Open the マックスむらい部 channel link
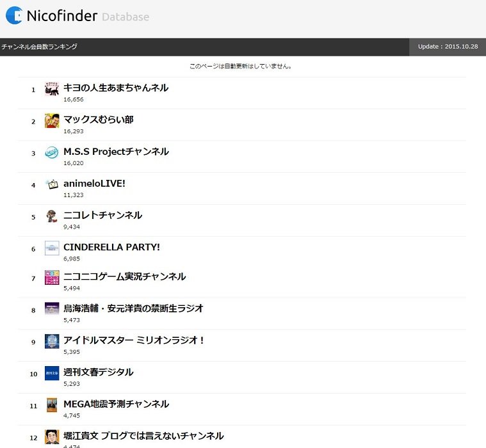 pyautogui.click(x=99, y=120)
